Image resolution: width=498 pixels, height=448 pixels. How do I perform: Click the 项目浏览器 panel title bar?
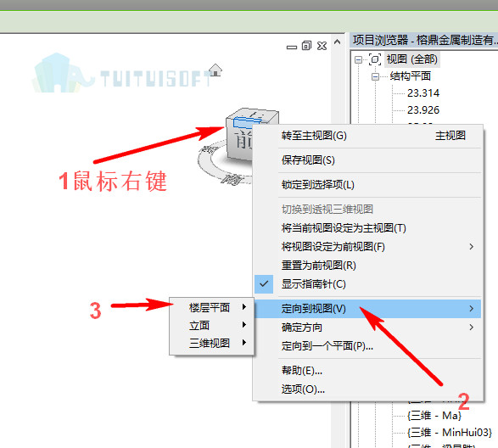[x=424, y=41]
